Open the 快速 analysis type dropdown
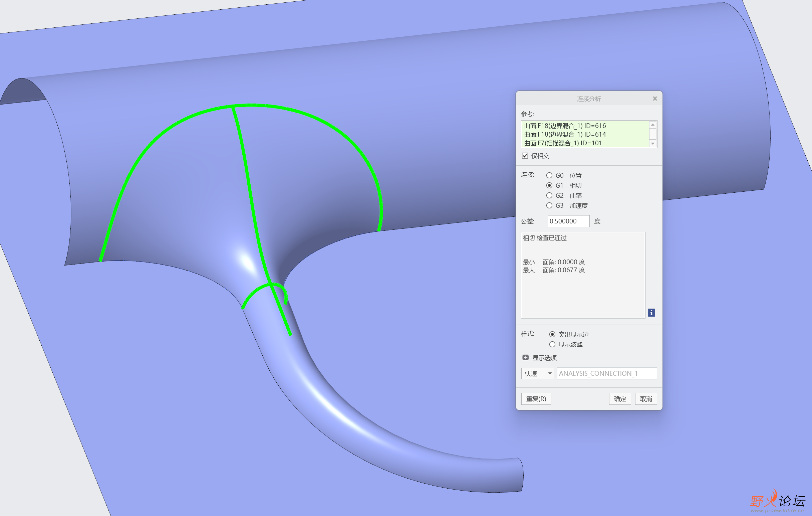The height and width of the screenshot is (516, 812). coord(550,373)
